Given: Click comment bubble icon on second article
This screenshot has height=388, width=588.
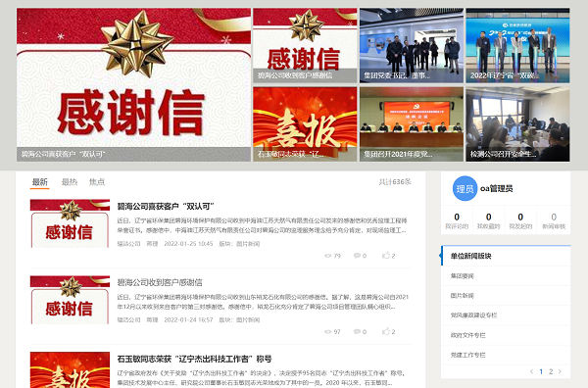Looking at the screenshot, I should (x=357, y=332).
